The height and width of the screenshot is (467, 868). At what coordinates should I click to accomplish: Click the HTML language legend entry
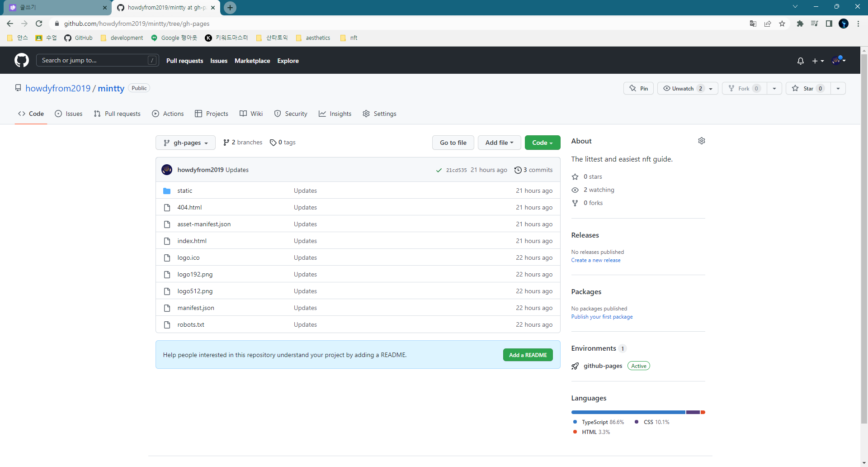click(x=591, y=432)
